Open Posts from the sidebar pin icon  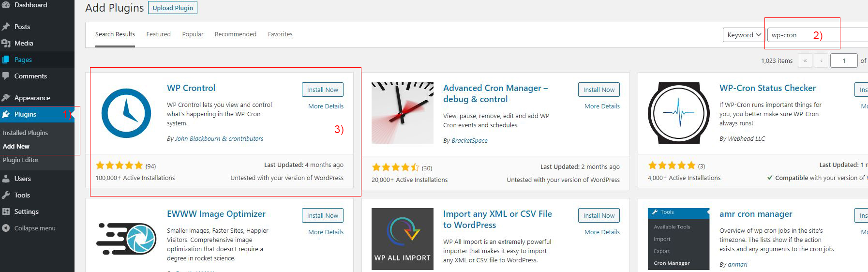pyautogui.click(x=6, y=27)
